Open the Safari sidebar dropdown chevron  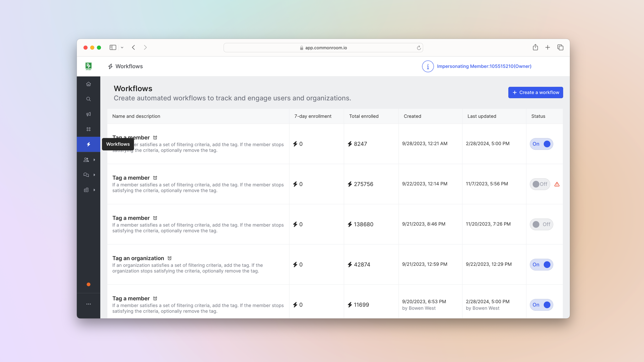(x=122, y=47)
